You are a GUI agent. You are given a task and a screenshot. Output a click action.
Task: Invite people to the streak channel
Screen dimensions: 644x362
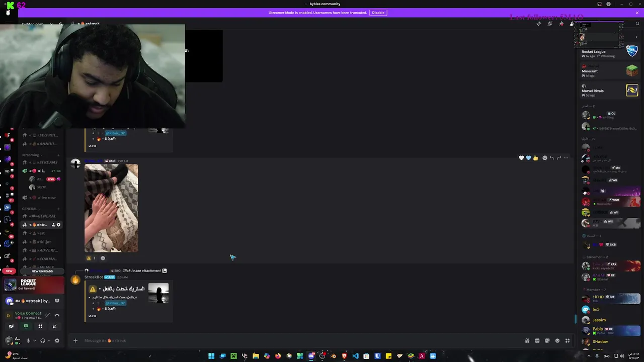point(53,225)
